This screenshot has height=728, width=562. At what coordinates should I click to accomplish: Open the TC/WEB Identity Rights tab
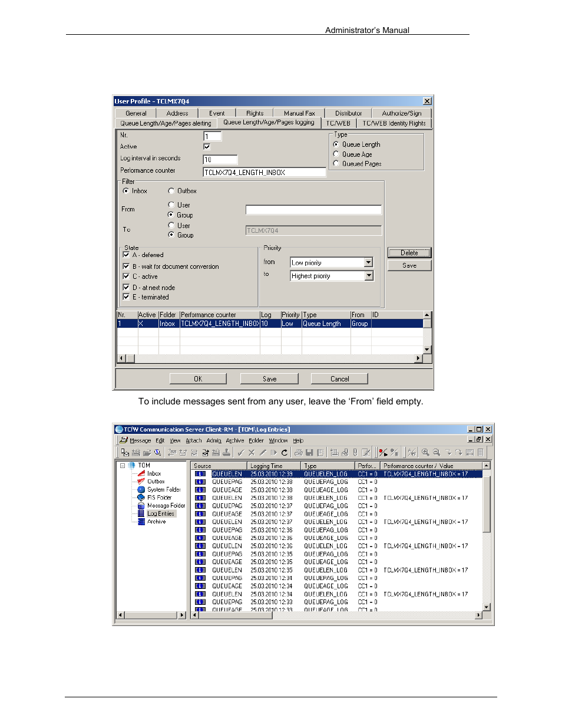click(x=394, y=123)
